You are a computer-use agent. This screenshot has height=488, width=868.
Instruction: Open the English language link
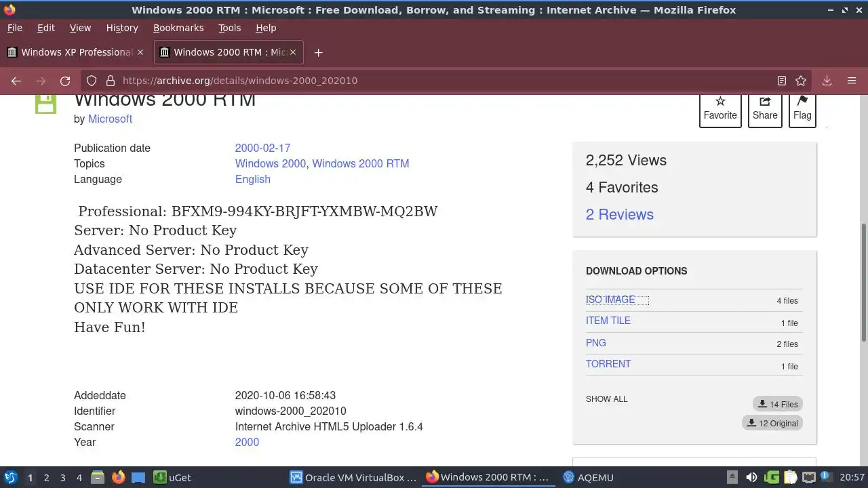point(253,179)
